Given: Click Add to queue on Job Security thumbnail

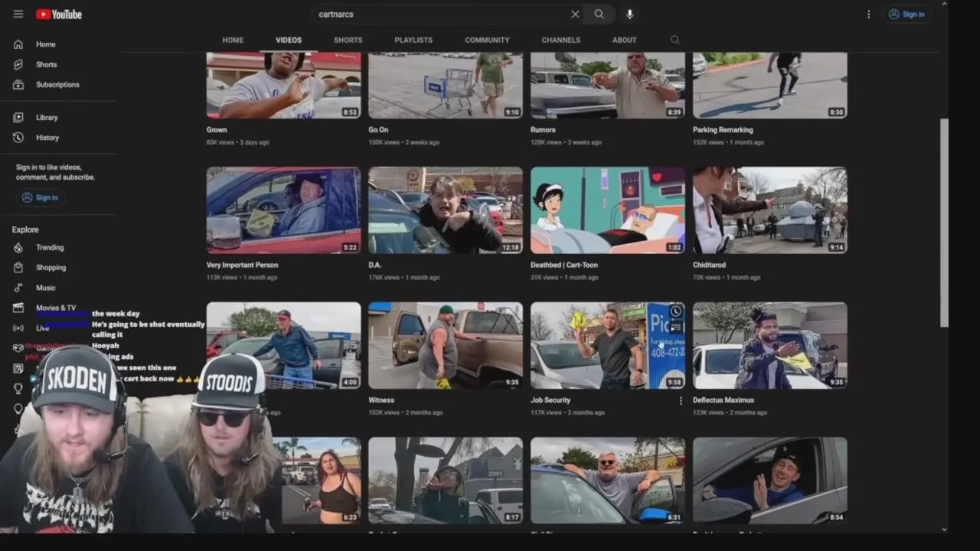Looking at the screenshot, I should tap(676, 328).
